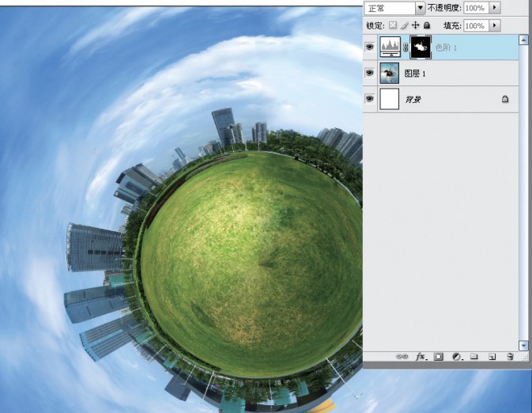Add a layer mask
The image size is (532, 413).
pos(439,357)
